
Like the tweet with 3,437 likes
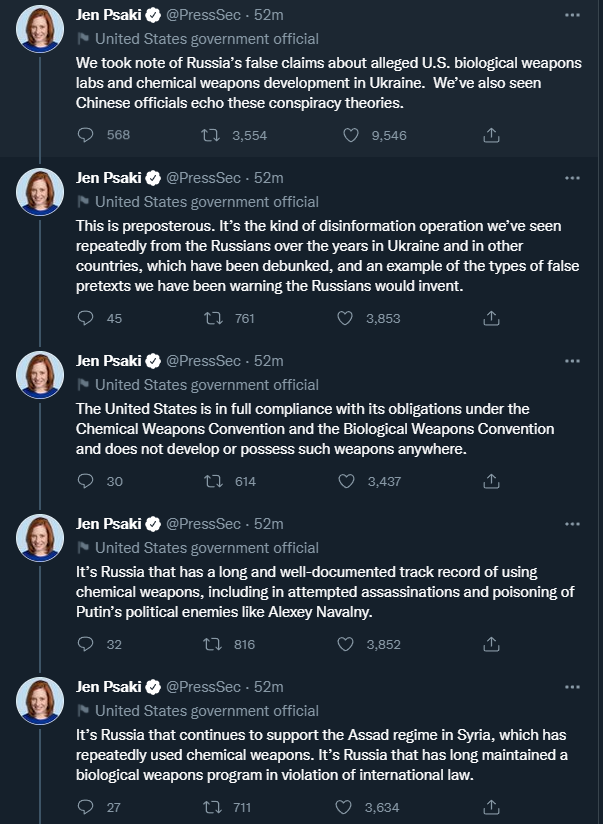click(x=347, y=481)
